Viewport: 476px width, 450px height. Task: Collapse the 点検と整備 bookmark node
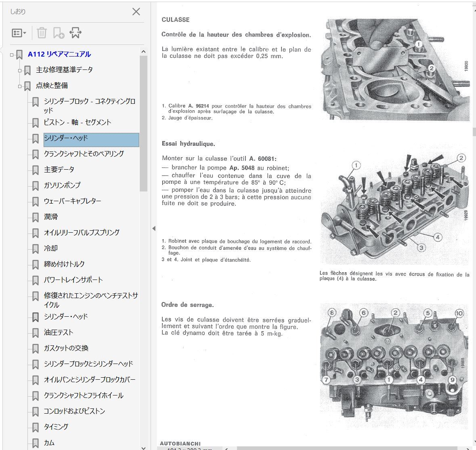(x=19, y=86)
